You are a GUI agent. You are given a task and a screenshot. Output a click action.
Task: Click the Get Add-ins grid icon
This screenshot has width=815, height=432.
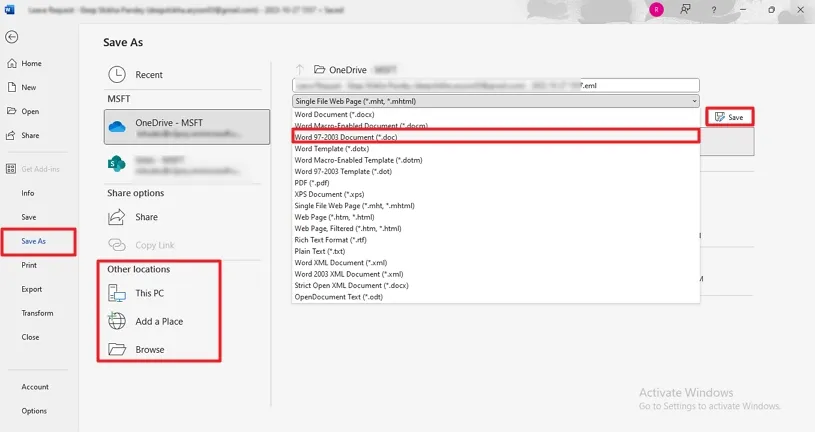[11, 169]
